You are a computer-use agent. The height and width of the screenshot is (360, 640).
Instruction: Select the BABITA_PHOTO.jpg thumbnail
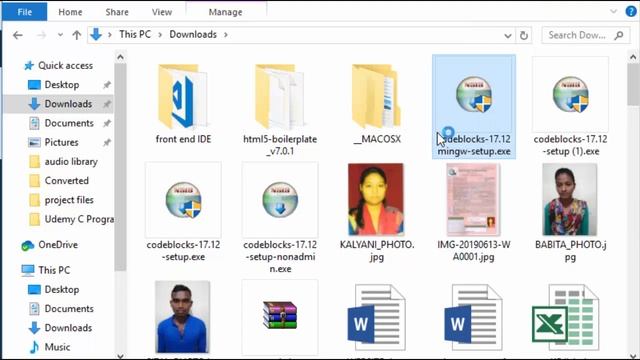[570, 200]
